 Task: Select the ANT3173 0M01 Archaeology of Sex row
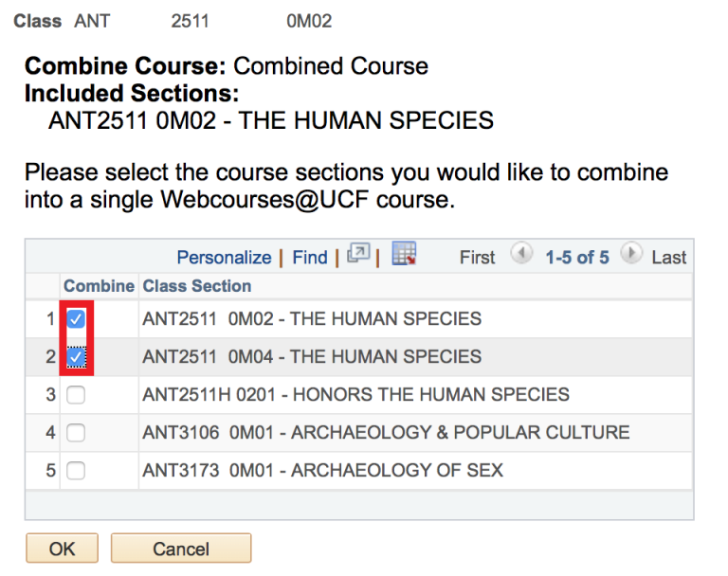click(x=322, y=470)
